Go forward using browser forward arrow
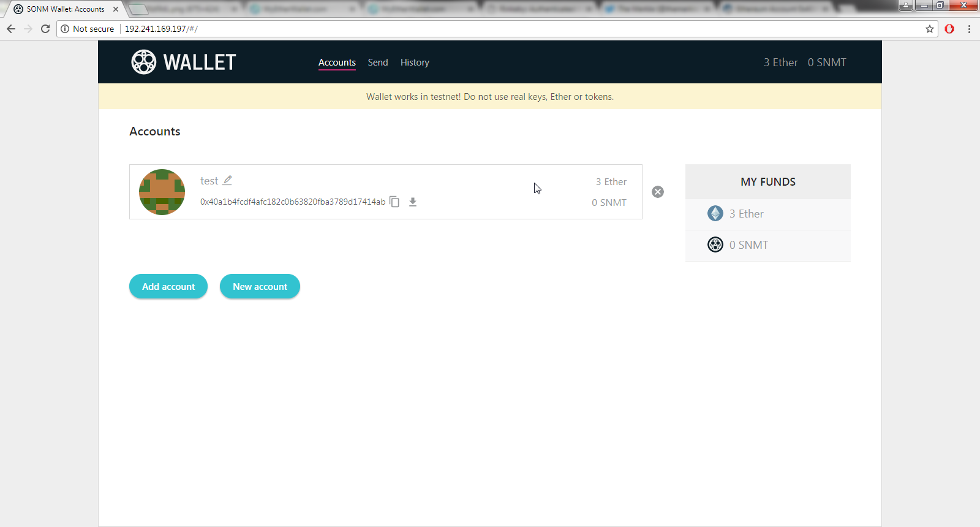 tap(28, 29)
